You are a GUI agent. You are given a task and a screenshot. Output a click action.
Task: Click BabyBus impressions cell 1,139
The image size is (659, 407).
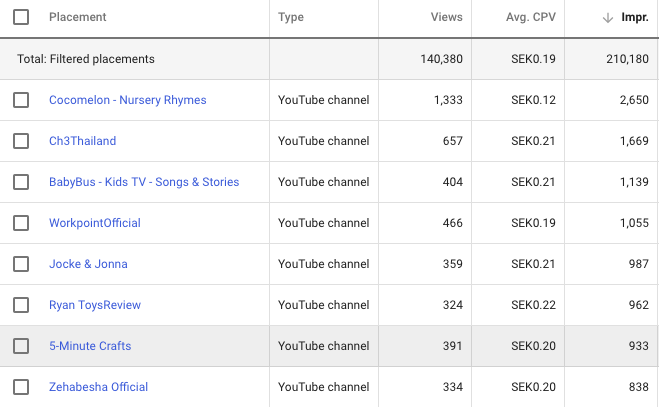coord(634,182)
